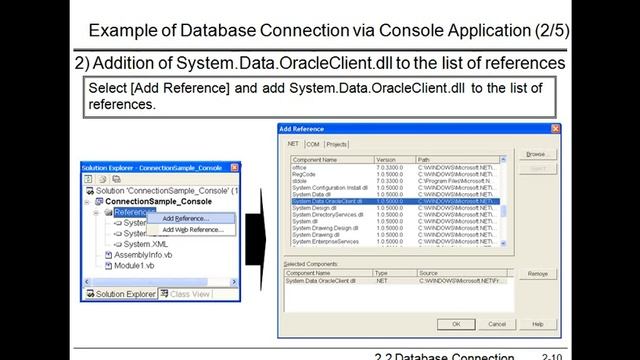Screen dimensions: 640x360
Task: Choose Add Web Reference... from the context menu
Action: (x=191, y=229)
